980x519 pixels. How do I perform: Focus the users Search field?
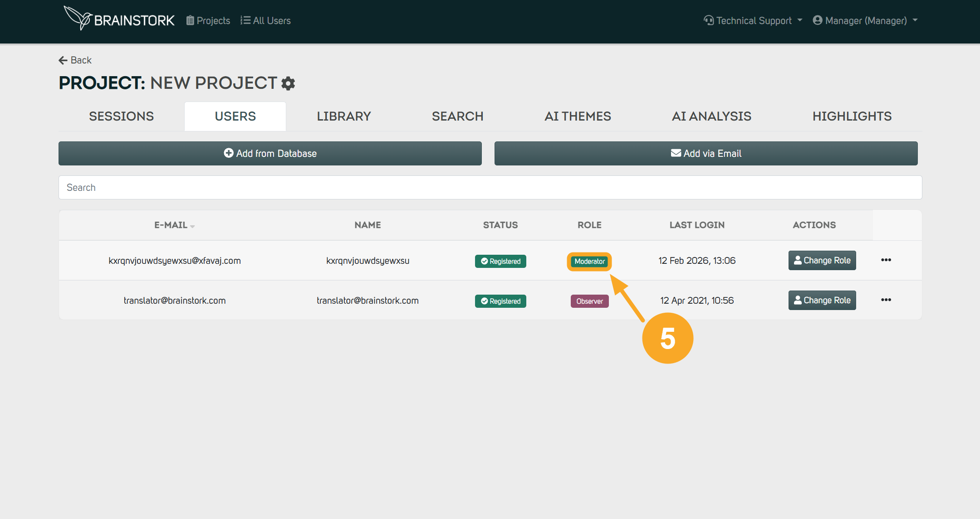pyautogui.click(x=490, y=188)
